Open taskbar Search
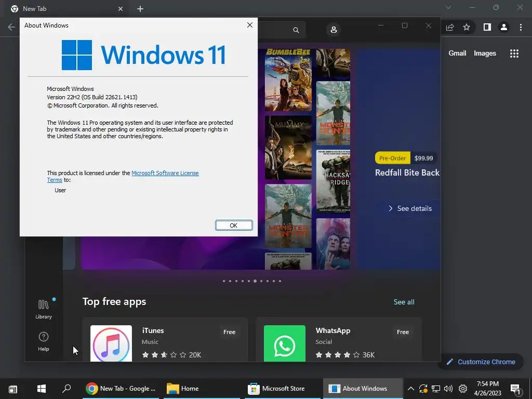Viewport: 532px width, 399px height. [x=66, y=389]
